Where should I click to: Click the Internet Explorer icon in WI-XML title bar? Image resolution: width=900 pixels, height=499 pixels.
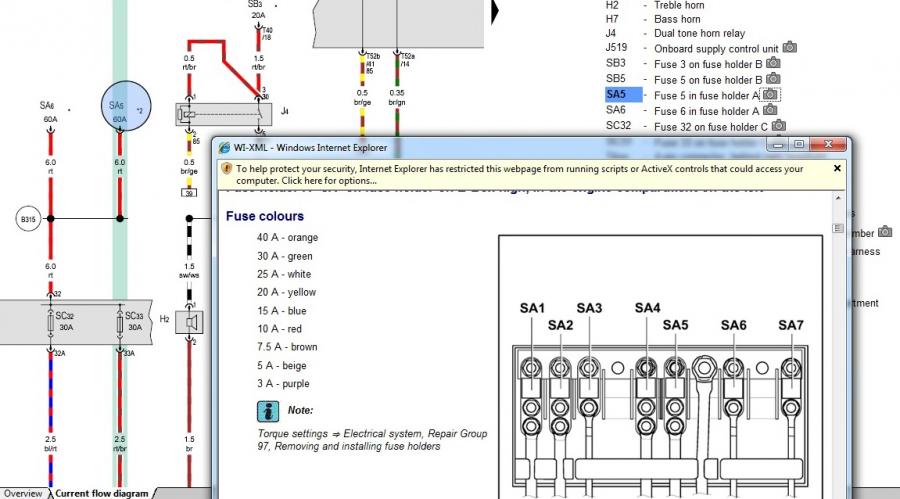click(225, 146)
